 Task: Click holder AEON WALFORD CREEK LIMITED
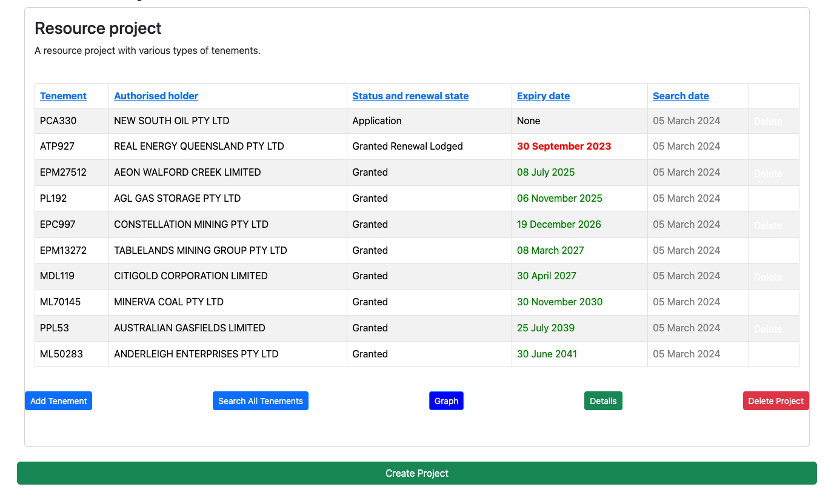point(187,172)
